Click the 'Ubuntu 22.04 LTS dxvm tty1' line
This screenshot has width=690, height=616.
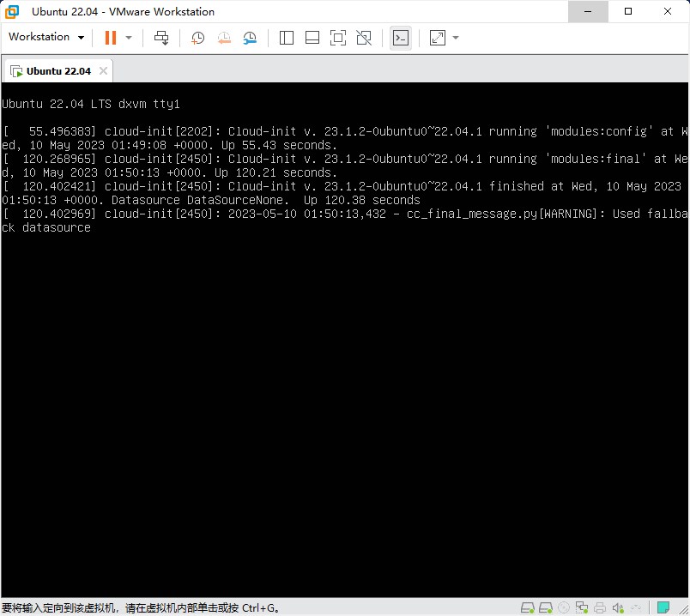tap(91, 104)
